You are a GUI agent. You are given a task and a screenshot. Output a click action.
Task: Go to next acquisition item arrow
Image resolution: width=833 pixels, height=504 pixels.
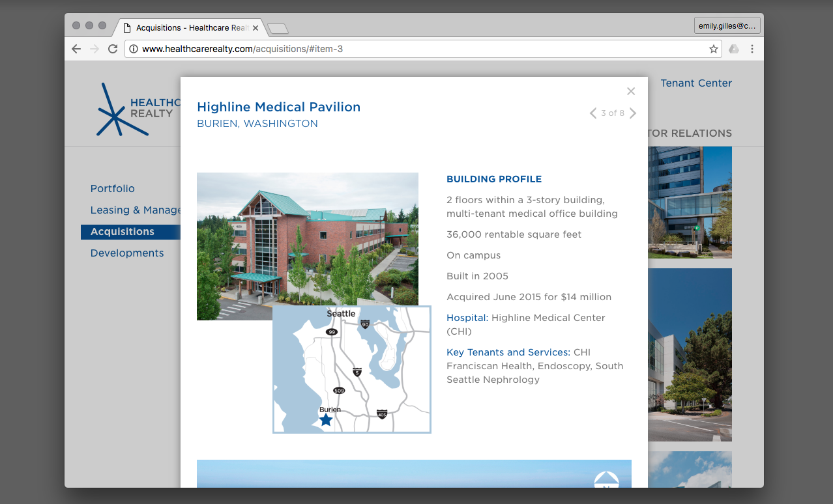pyautogui.click(x=633, y=113)
